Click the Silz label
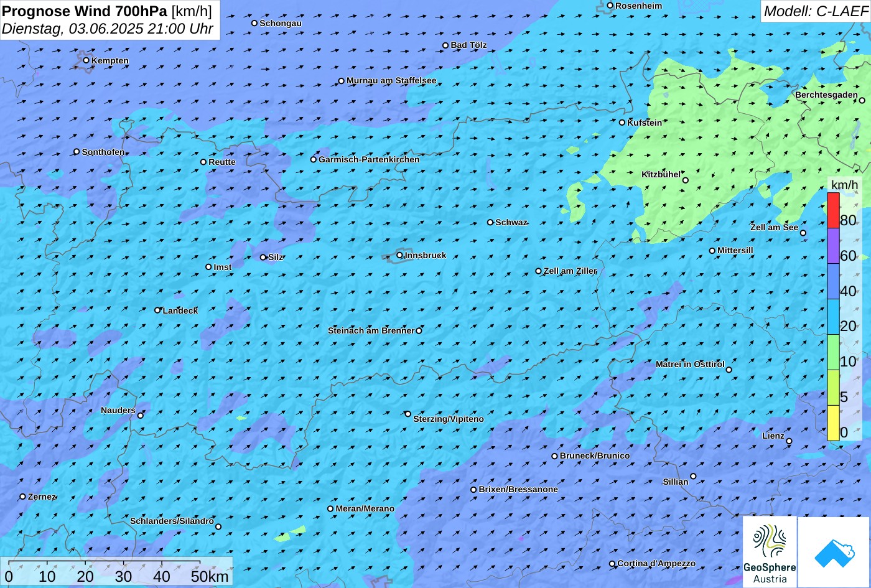The width and height of the screenshot is (871, 588). point(276,257)
